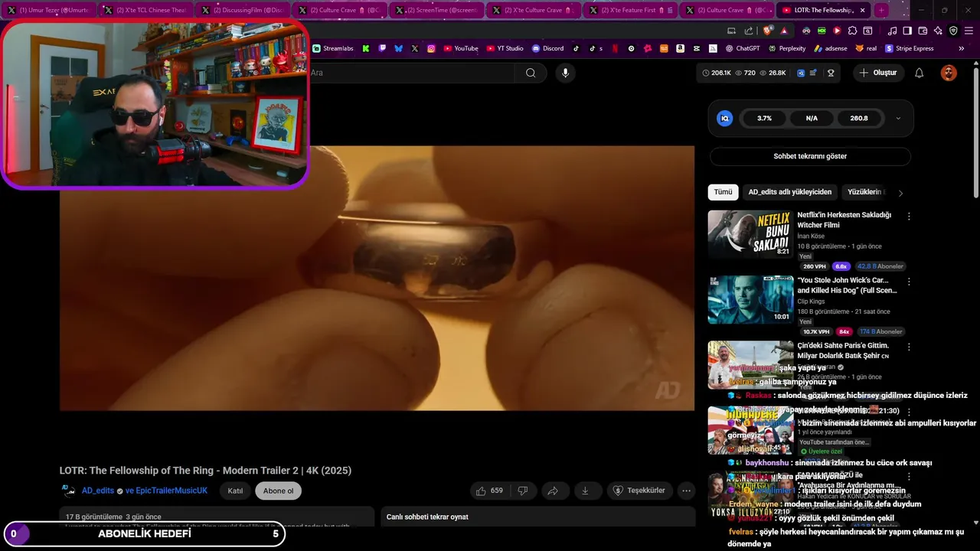The image size is (980, 551).
Task: Click the trophy icon in vidIQ stats bar
Action: [831, 73]
